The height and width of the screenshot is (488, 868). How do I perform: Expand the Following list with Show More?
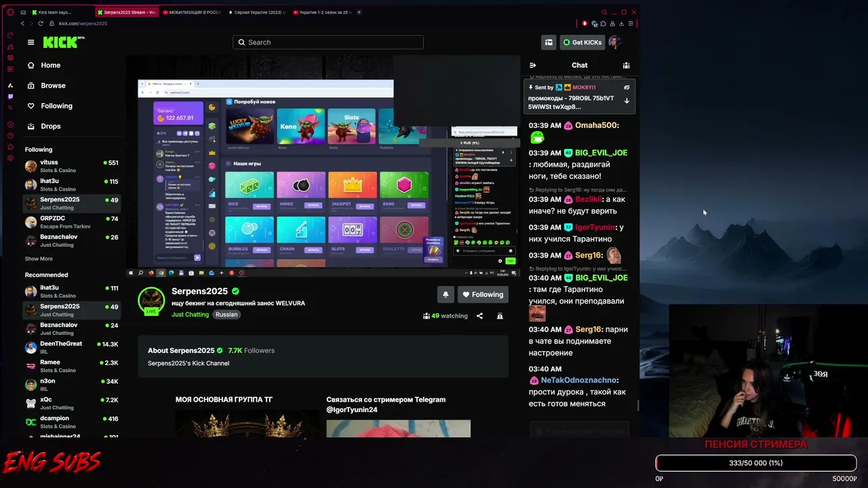(39, 259)
